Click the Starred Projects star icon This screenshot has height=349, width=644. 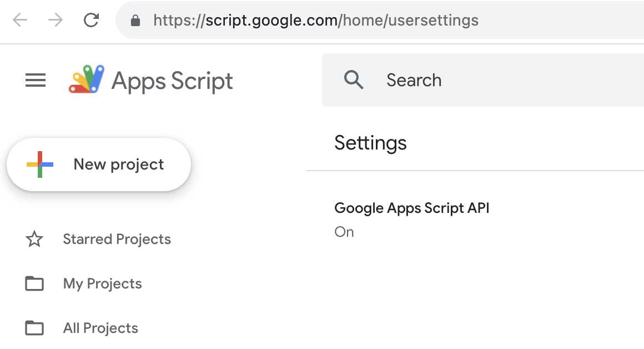[34, 240]
